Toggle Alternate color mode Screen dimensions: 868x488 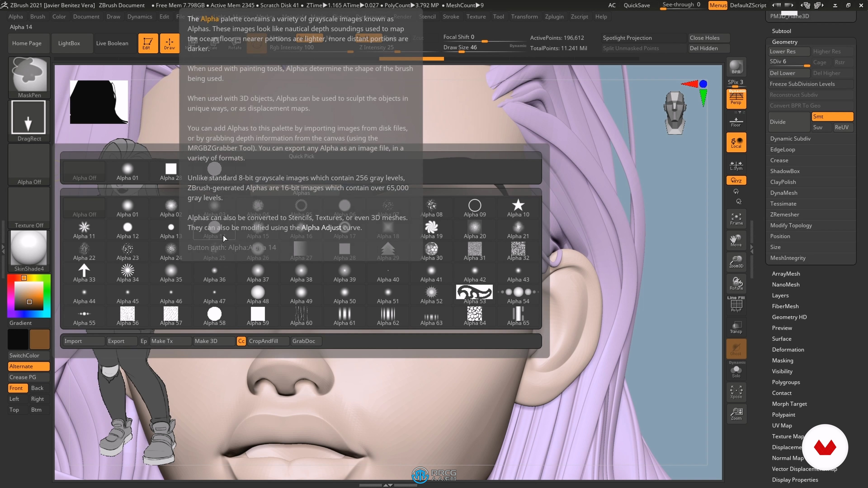29,366
